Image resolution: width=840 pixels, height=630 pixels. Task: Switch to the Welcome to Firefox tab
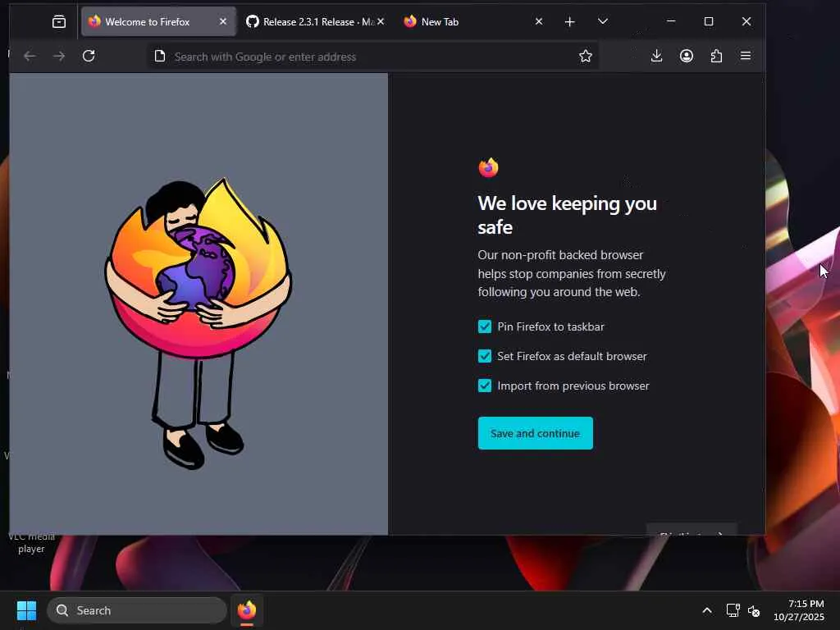coord(158,21)
